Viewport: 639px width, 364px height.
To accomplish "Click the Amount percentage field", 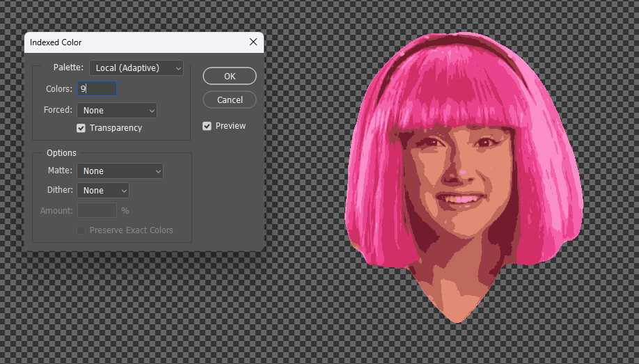I will [97, 210].
